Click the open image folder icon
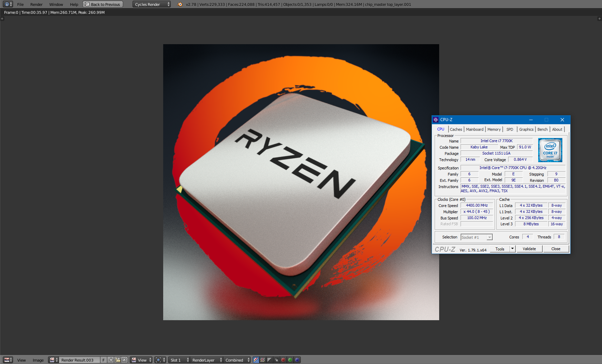Screen dimensions: 602x364 [x=118, y=360]
